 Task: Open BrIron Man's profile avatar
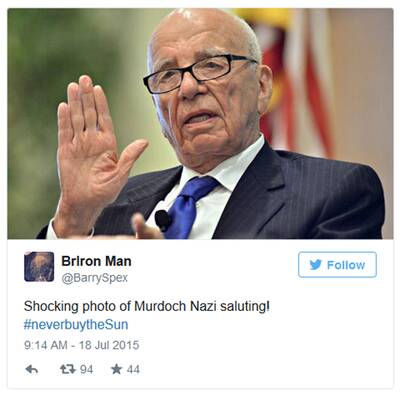coord(39,267)
